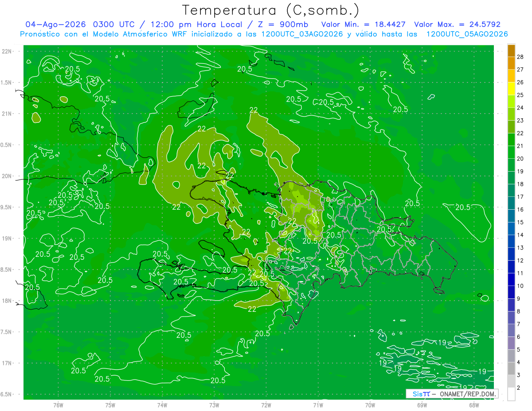Image resolution: width=532 pixels, height=411 pixels.
Task: Click the "1200UTC_05AGO2026" valid-until time
Action: pyautogui.click(x=467, y=34)
